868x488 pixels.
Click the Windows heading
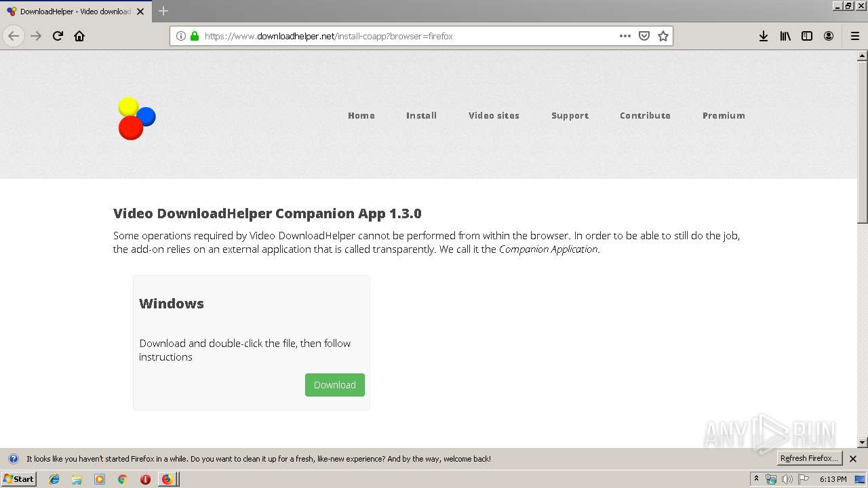pos(172,304)
